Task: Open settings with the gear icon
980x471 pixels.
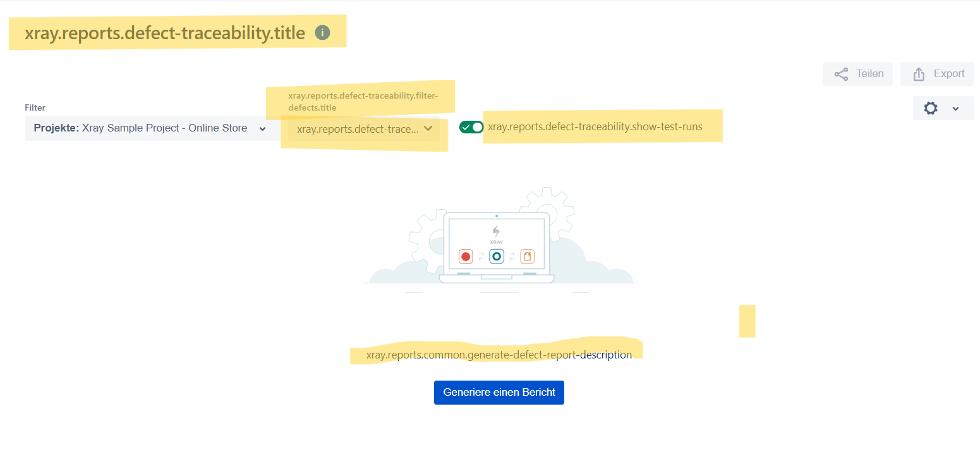Action: (x=930, y=109)
